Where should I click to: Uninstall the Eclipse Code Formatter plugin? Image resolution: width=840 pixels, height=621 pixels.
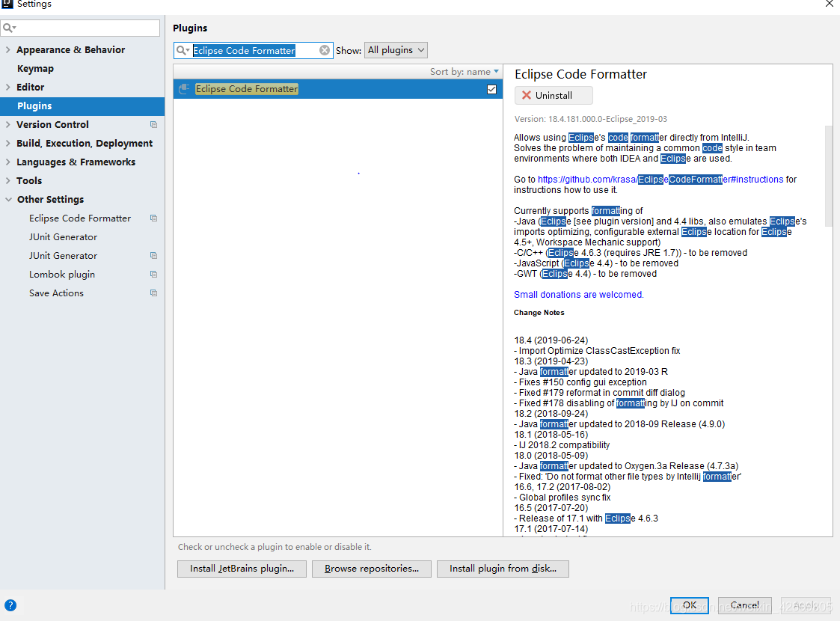pyautogui.click(x=554, y=95)
